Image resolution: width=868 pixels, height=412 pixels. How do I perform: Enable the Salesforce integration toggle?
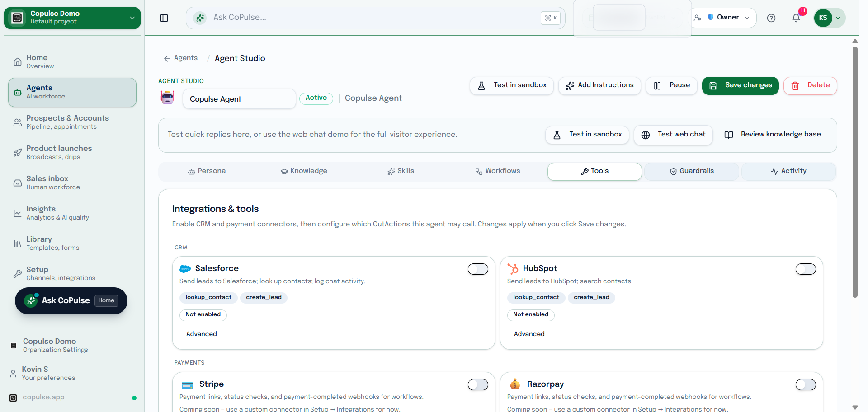(x=478, y=269)
